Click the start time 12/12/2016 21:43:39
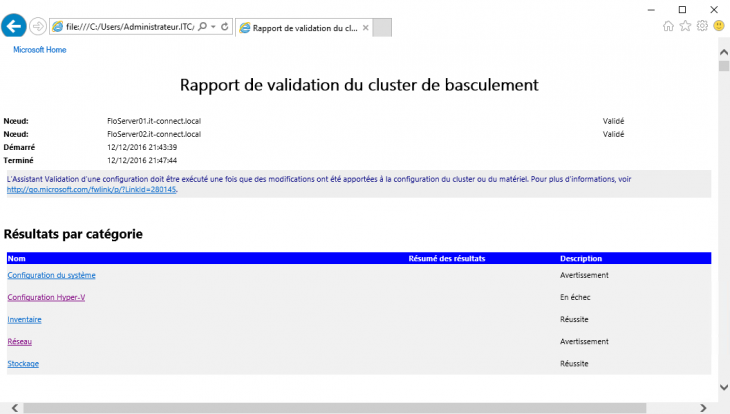Screen dimensions: 730x414 pos(142,147)
